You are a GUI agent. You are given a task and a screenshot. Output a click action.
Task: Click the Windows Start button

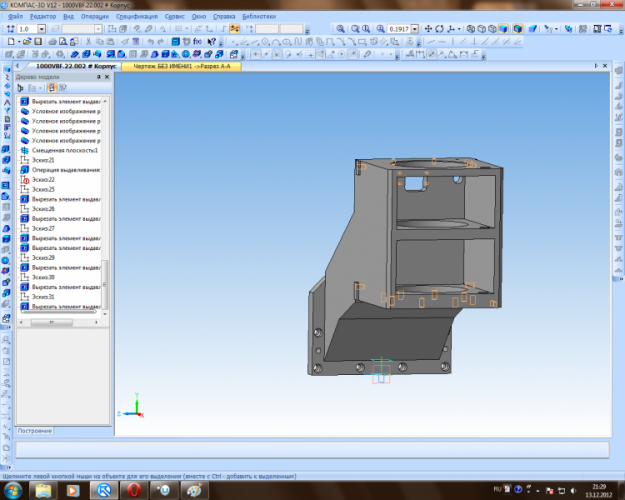click(x=14, y=491)
